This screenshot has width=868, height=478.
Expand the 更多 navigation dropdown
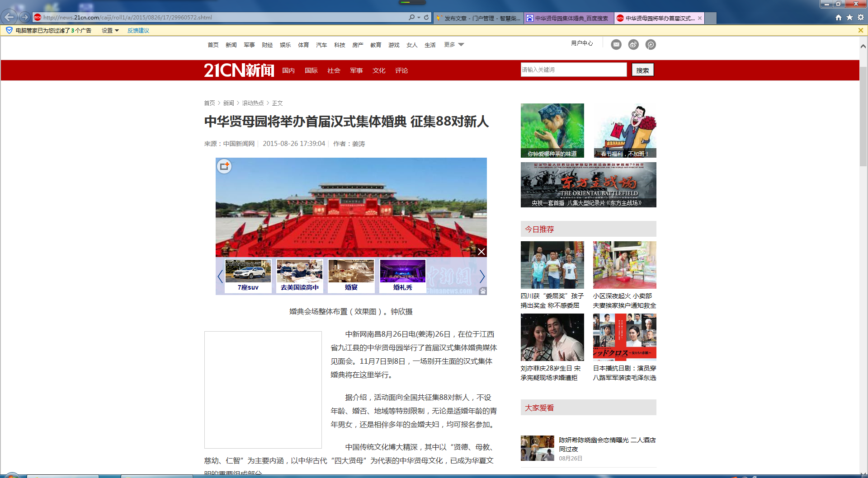pos(454,44)
